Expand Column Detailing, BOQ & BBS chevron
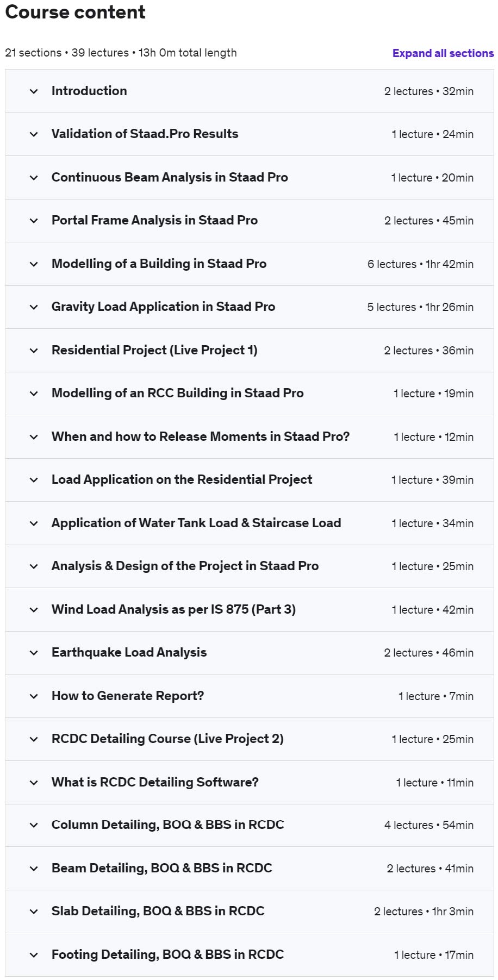The image size is (498, 980). [x=34, y=825]
